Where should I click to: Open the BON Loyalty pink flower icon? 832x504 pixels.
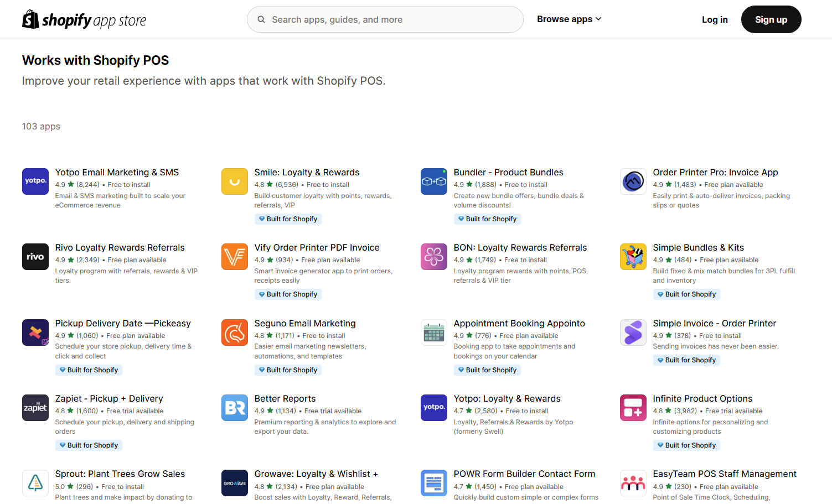[x=434, y=257]
